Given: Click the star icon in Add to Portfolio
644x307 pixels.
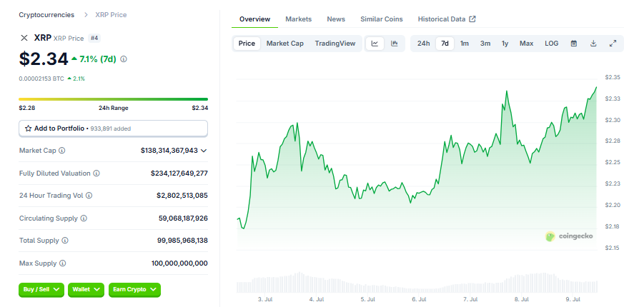Looking at the screenshot, I should 29,129.
